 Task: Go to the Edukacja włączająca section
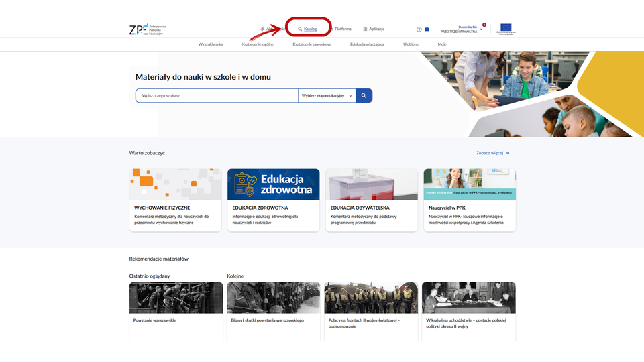click(367, 44)
